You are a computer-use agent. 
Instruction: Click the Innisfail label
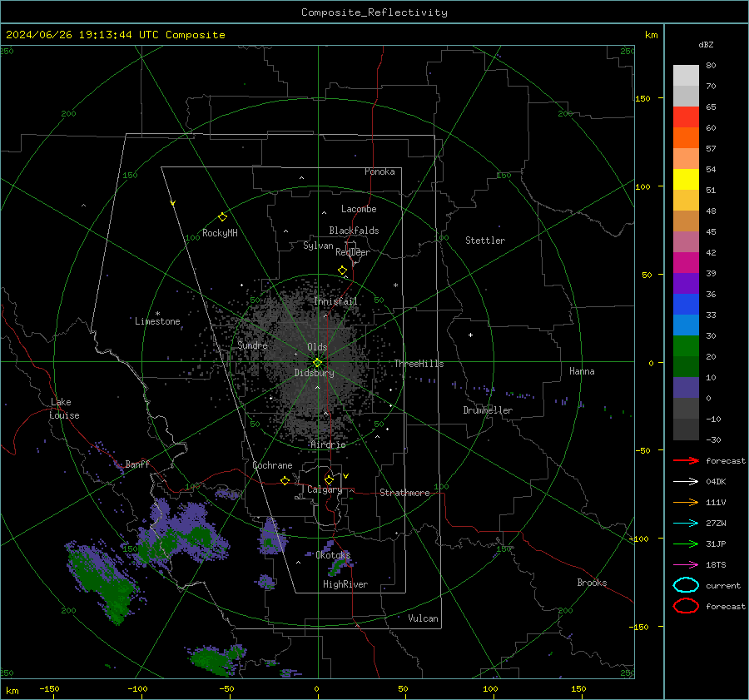coord(335,301)
